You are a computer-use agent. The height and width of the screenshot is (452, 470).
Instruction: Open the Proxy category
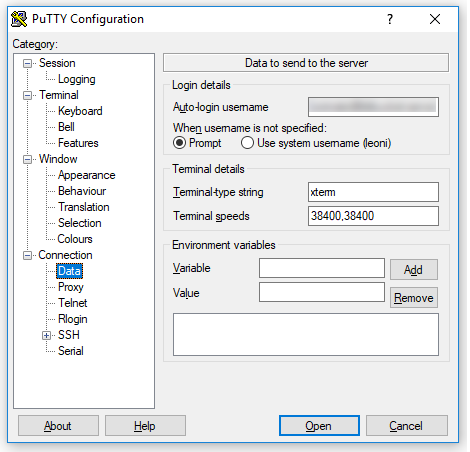71,287
